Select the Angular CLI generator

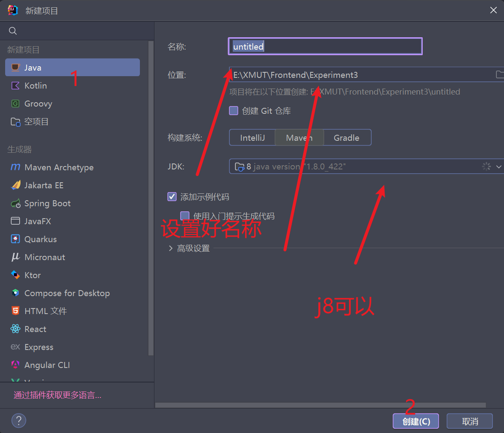[x=72, y=365]
